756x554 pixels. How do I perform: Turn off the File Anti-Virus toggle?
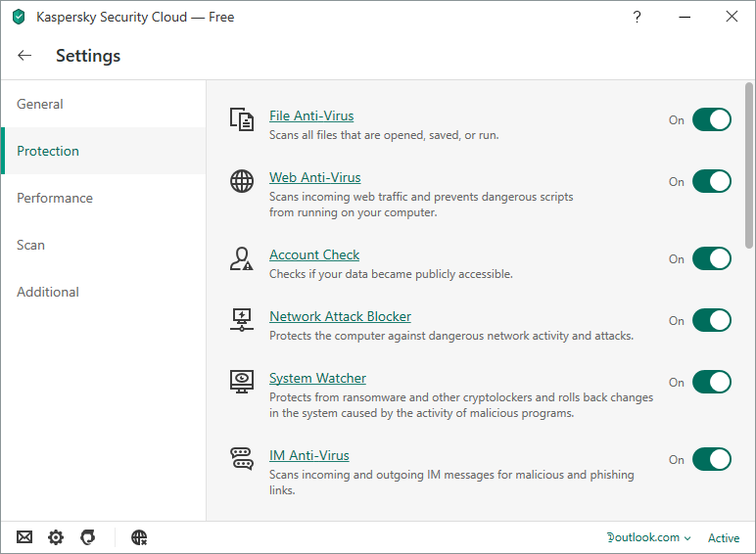712,119
